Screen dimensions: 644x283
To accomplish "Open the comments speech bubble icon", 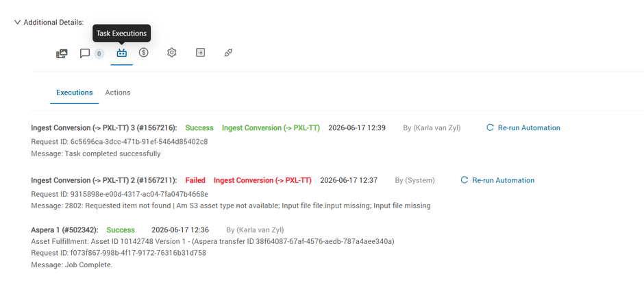I will [84, 53].
